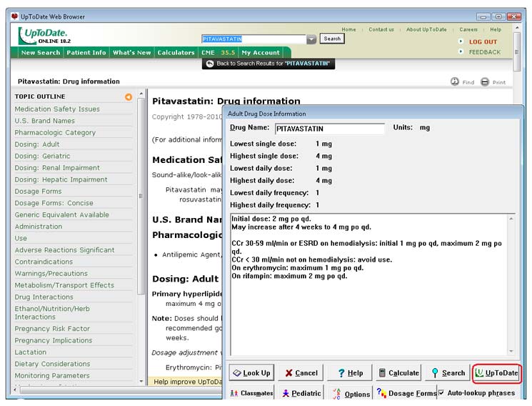The image size is (532, 406).
Task: Open the My Account tab
Action: 261,52
